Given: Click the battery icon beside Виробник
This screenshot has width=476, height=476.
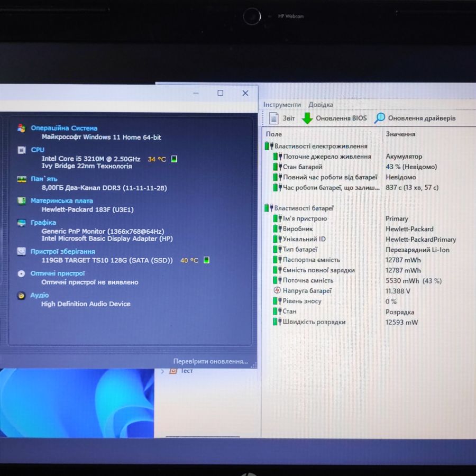Looking at the screenshot, I should 278,229.
